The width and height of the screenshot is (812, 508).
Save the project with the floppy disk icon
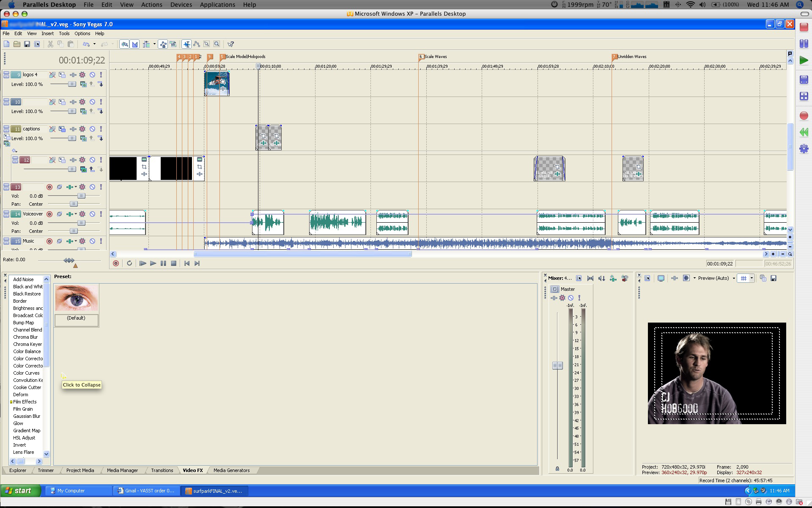tap(27, 44)
